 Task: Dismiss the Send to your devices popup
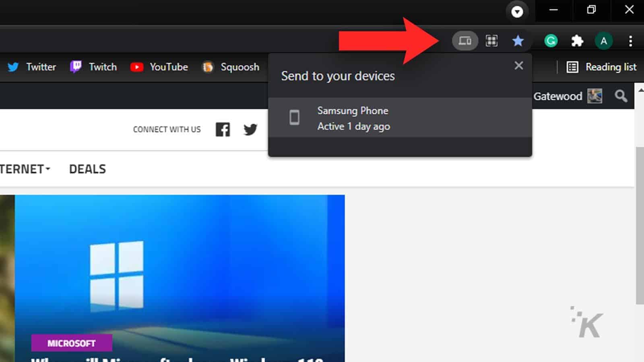[519, 65]
